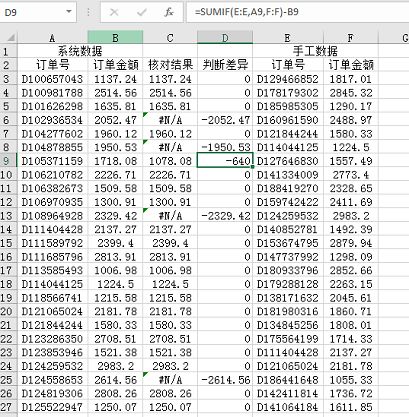The height and width of the screenshot is (417, 409).
Task: Click the error indicator in cell C25
Action: [145, 374]
